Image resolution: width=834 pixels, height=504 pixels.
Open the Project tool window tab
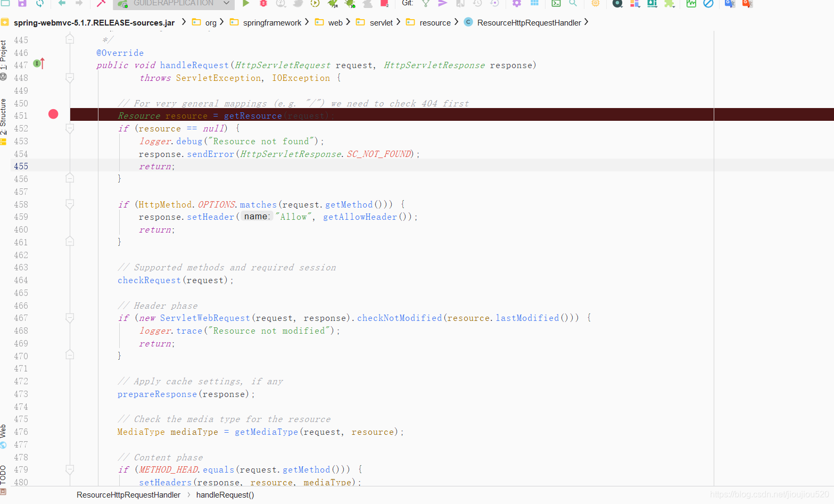click(4, 55)
